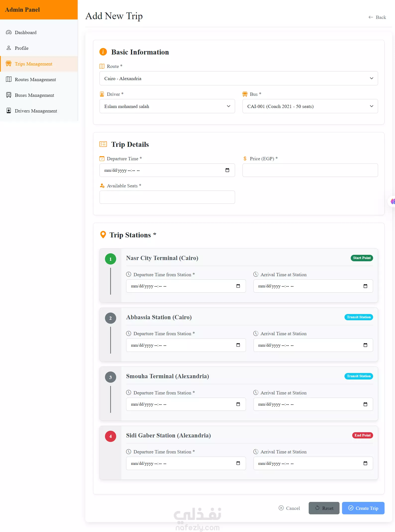Screen dimensions: 395x532
Task: Open the Driver dropdown
Action: pyautogui.click(x=167, y=106)
